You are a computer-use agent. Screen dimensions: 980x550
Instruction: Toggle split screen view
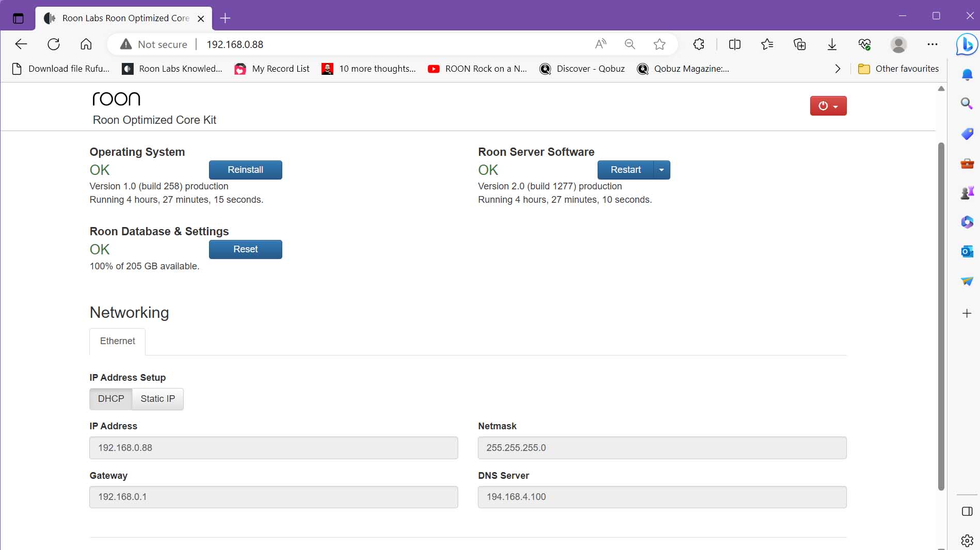734,44
